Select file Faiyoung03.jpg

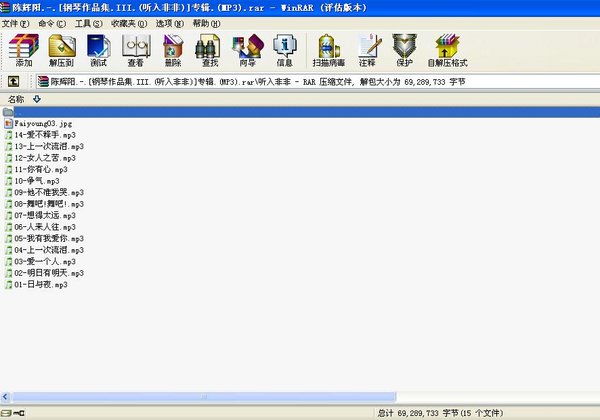click(43, 124)
